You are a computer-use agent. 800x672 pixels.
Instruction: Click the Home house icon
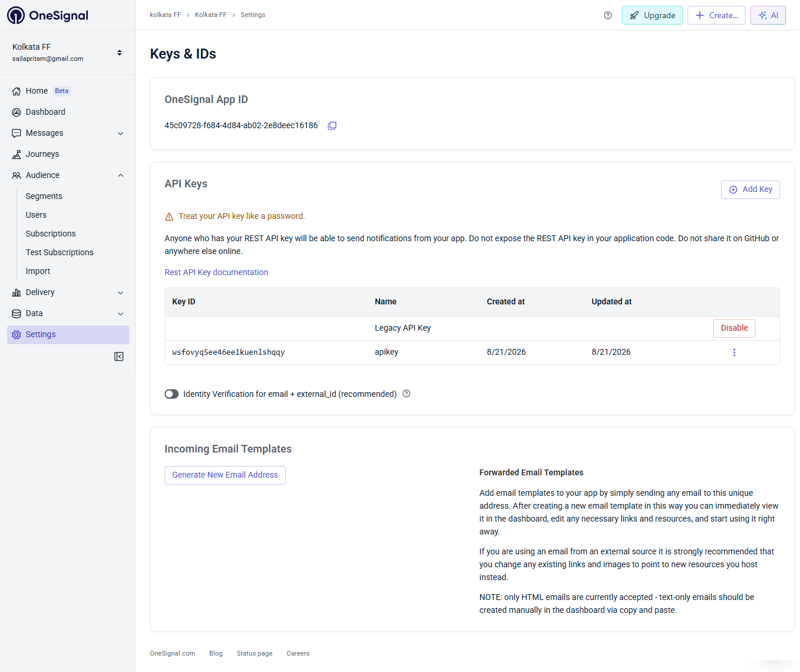(16, 91)
